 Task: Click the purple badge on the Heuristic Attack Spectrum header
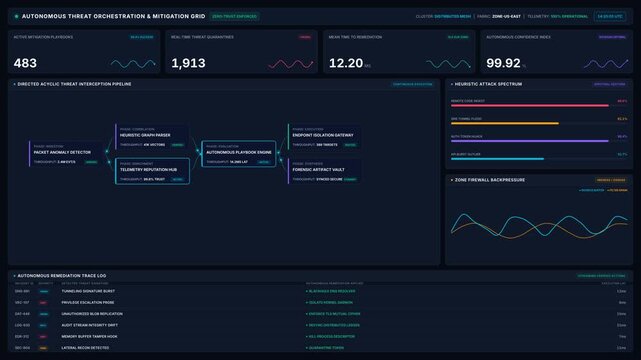click(x=610, y=84)
